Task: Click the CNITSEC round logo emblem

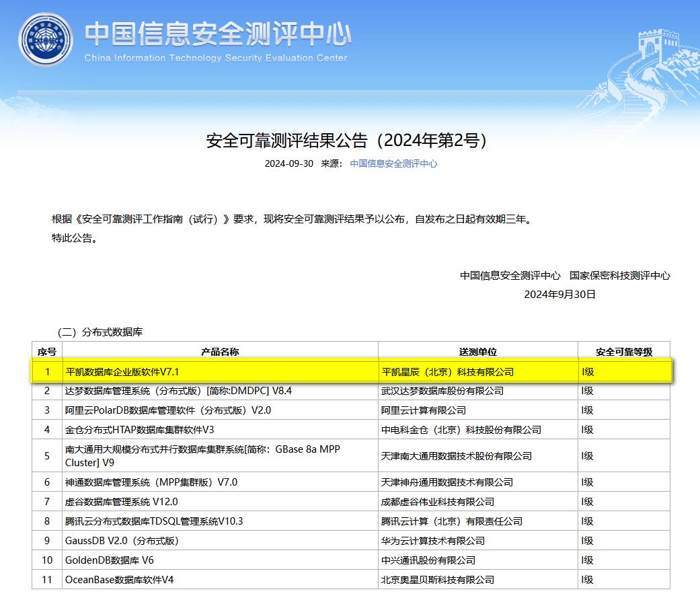Action: point(46,40)
